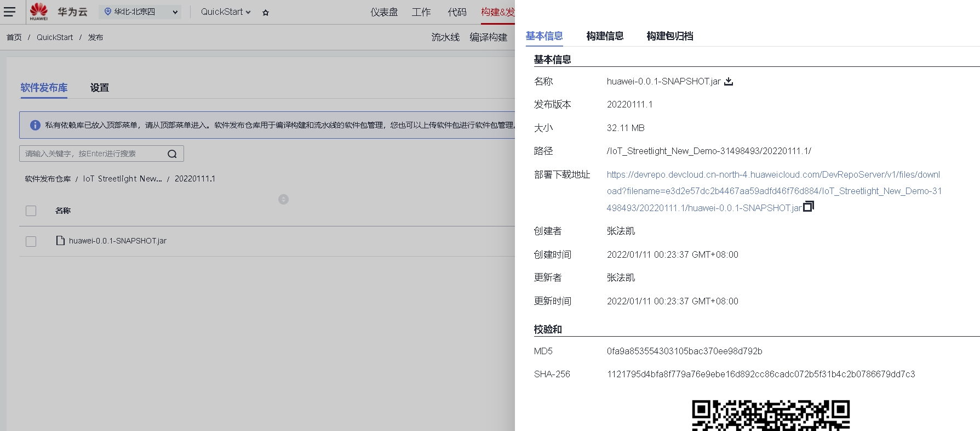Click the QR code image
The width and height of the screenshot is (980, 431).
[x=771, y=416]
